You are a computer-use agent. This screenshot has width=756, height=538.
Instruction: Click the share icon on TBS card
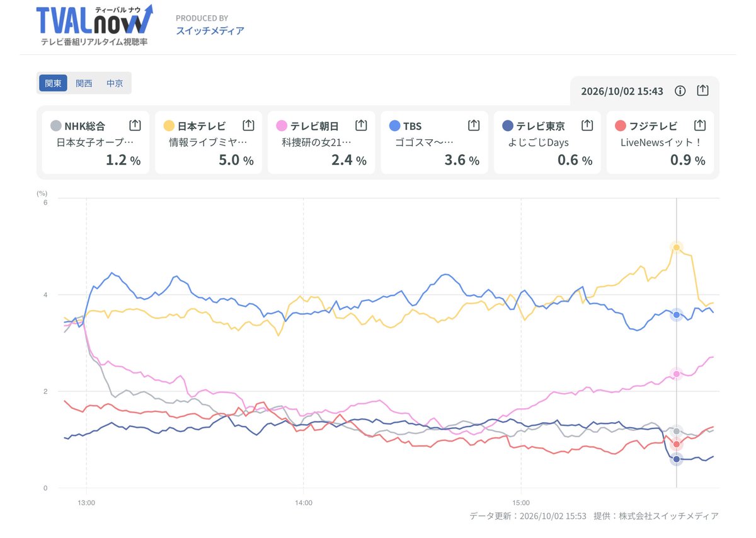[474, 125]
